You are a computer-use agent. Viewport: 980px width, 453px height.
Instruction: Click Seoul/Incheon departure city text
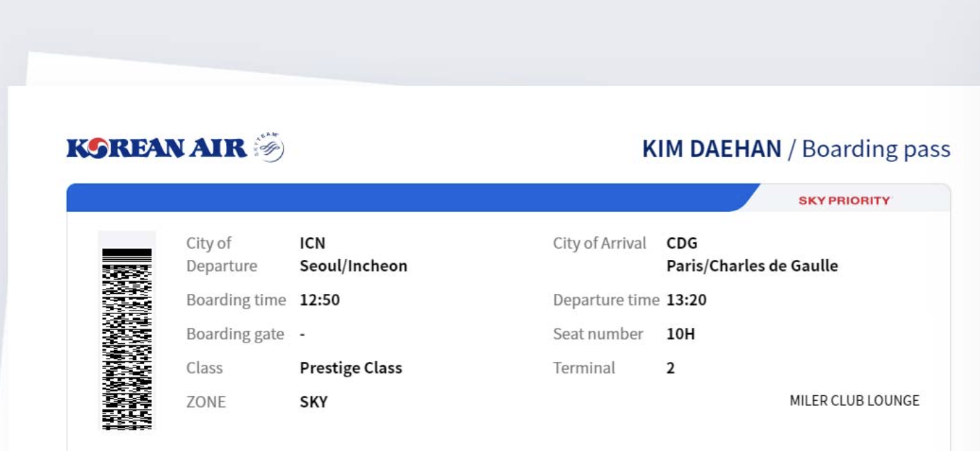[x=353, y=266]
